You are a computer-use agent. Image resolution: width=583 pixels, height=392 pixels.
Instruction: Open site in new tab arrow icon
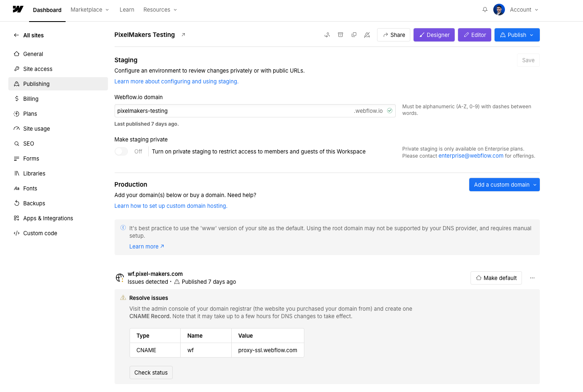click(x=183, y=35)
